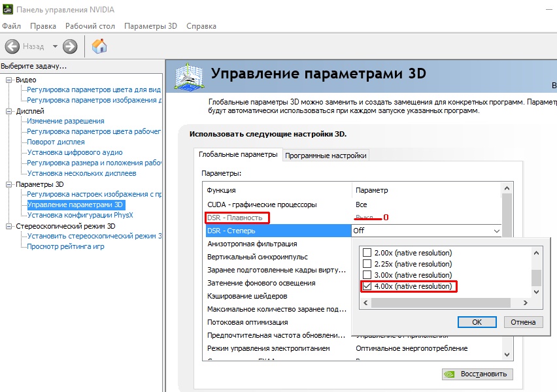Open the Параметры 3D menu
The width and height of the screenshot is (557, 392).
click(150, 26)
